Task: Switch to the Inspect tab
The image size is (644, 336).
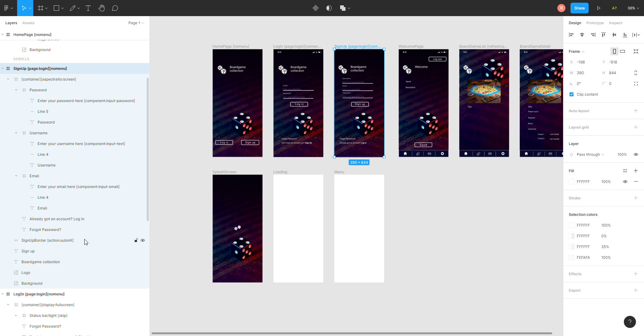Action: (615, 23)
